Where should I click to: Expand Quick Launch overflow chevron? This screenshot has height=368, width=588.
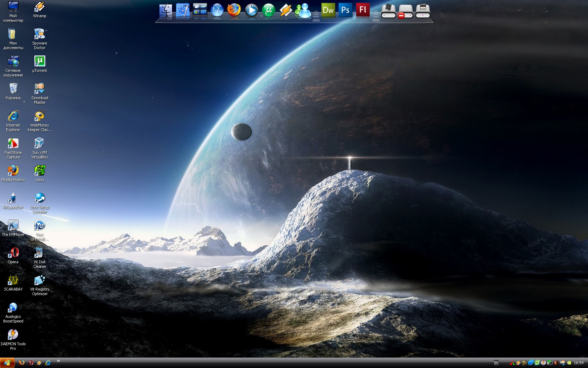tap(58, 361)
